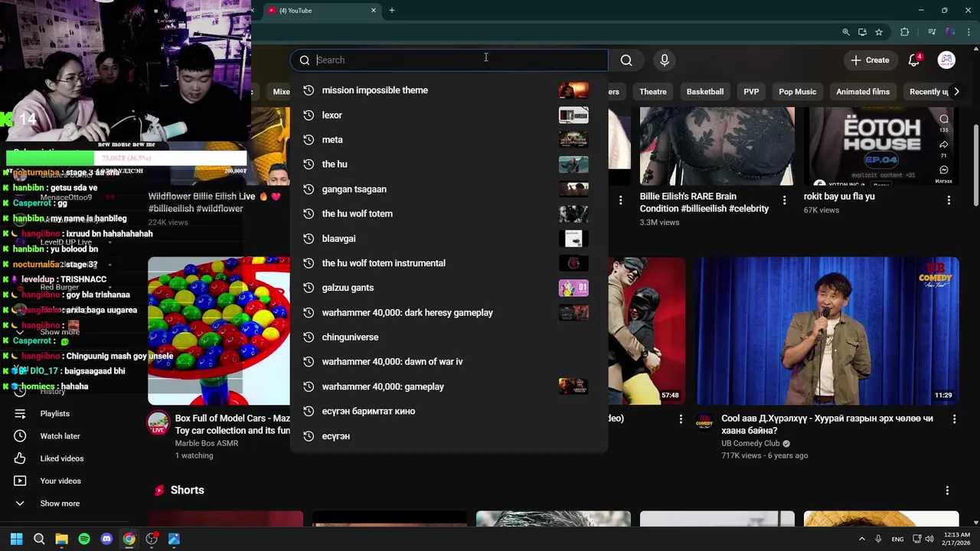Click the history icon beside 'blaavgai'
980x551 pixels.
pos(309,238)
